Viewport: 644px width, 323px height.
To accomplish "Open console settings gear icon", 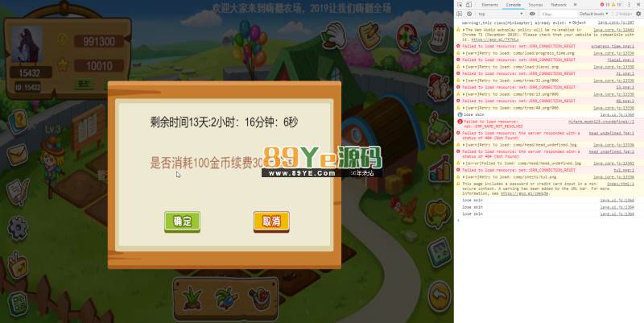I will coord(638,14).
